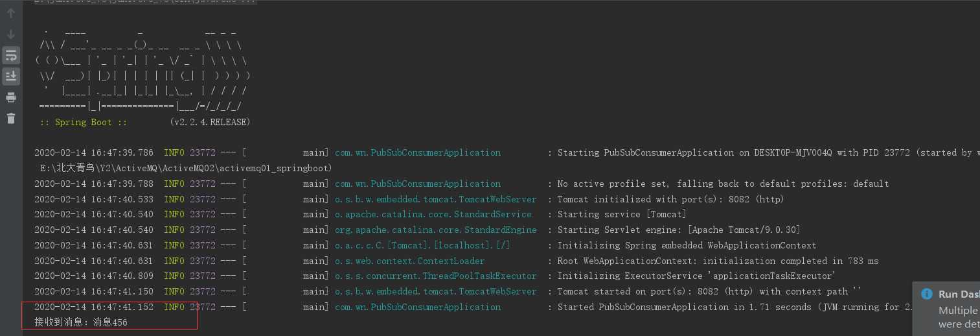Image resolution: width=980 pixels, height=336 pixels.
Task: Click o.s.b.w.embedded.tomcat.TomcatWebServer on 'Tomcat initialized' line
Action: pyautogui.click(x=436, y=200)
